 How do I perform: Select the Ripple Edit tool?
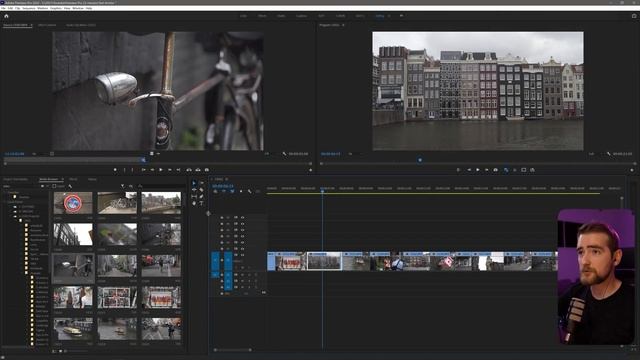pyautogui.click(x=194, y=190)
